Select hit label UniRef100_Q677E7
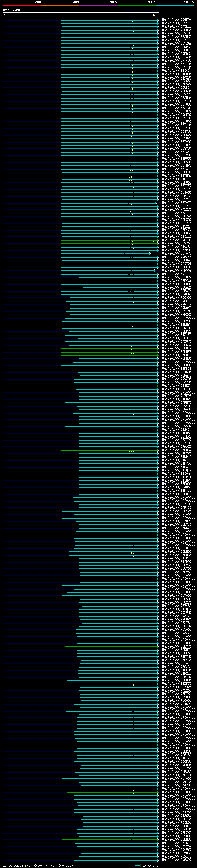The image size is (197, 868). (x=177, y=40)
